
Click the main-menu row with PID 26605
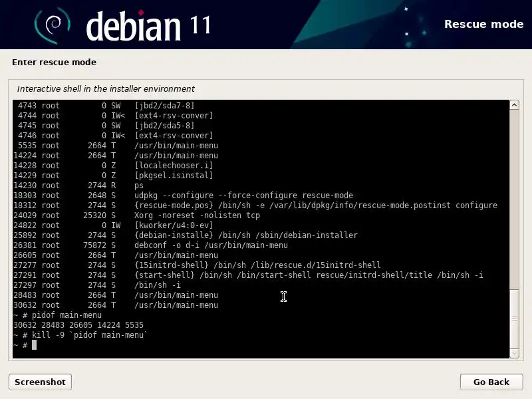click(x=116, y=255)
